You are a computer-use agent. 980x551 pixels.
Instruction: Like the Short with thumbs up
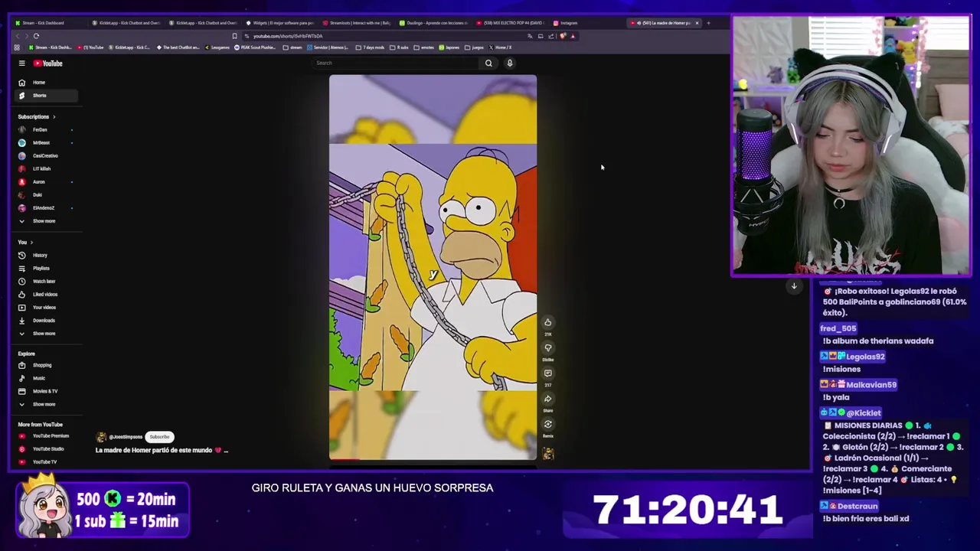[x=547, y=322]
